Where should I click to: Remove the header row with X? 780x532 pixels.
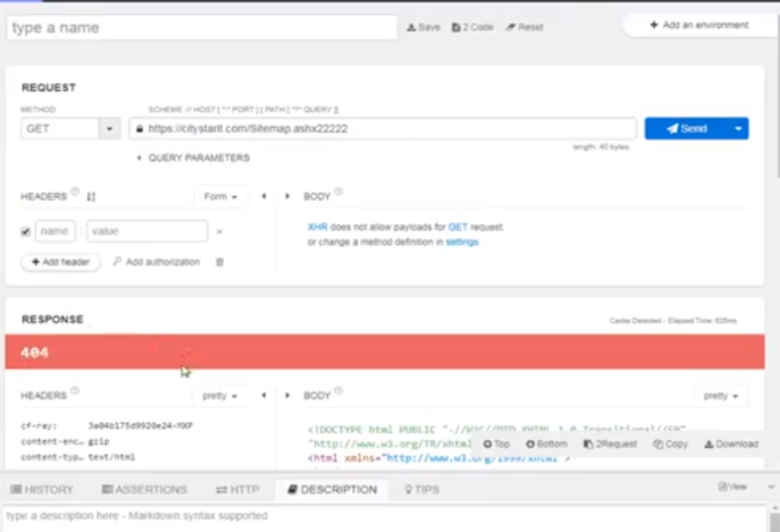pyautogui.click(x=219, y=232)
